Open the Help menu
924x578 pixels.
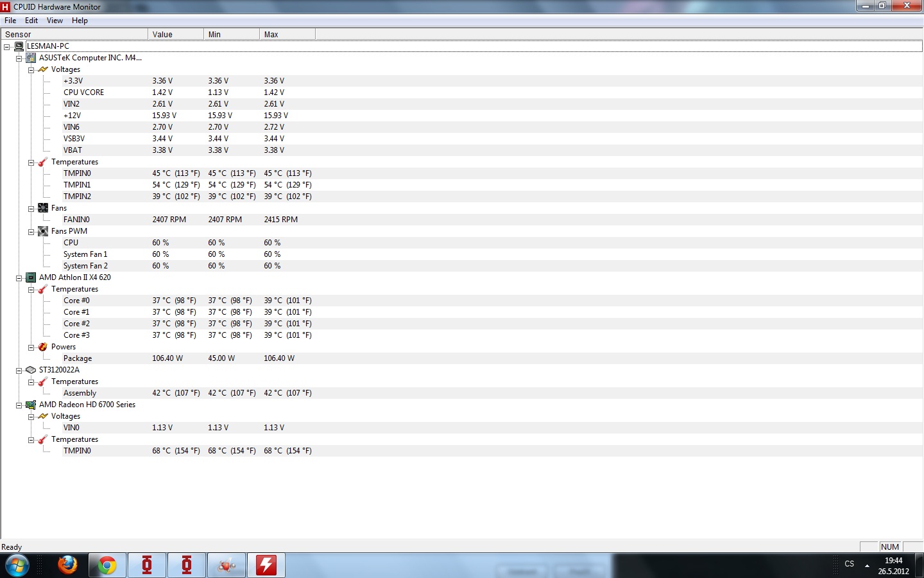(80, 21)
